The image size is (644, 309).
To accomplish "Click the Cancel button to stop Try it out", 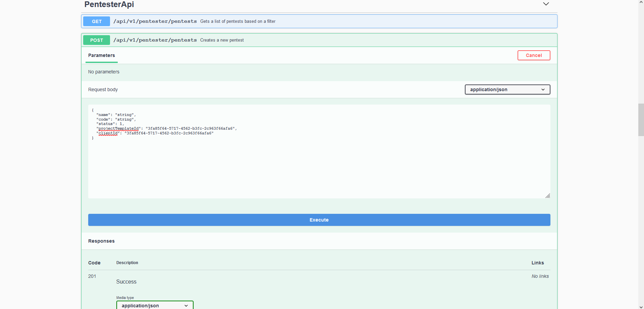I will tap(534, 55).
